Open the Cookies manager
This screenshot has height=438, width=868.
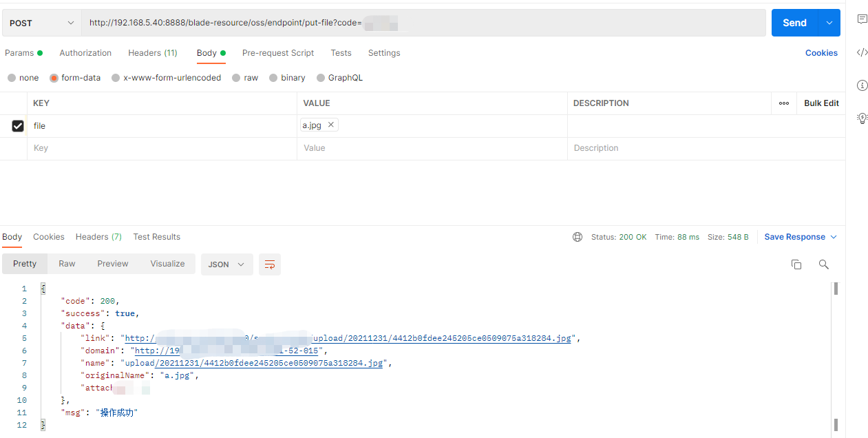[821, 53]
